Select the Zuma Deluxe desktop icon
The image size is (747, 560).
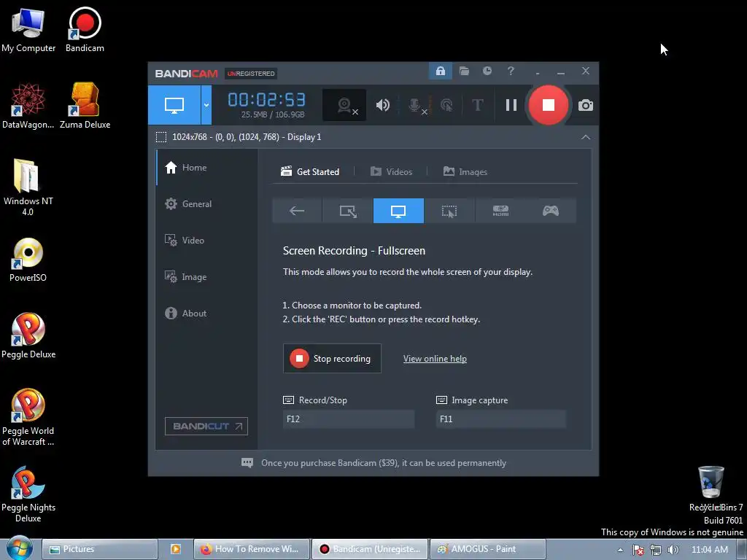tap(85, 106)
